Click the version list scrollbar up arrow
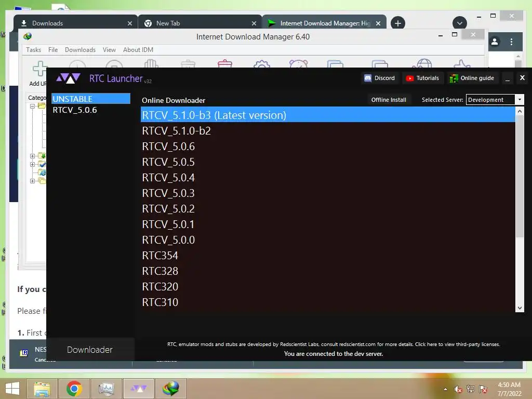This screenshot has height=399, width=532. point(520,111)
